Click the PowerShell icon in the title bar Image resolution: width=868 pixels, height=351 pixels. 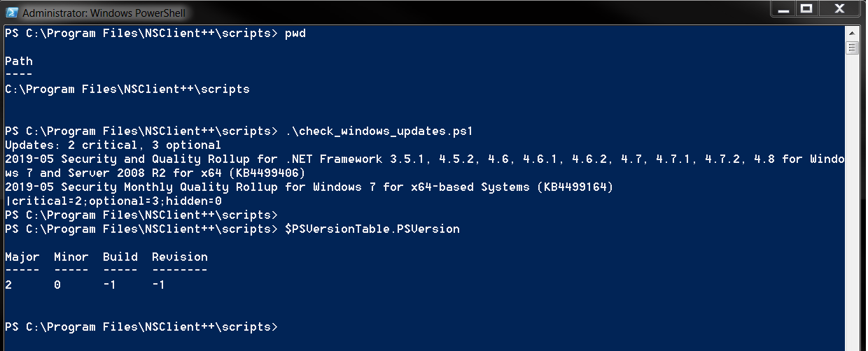[11, 12]
